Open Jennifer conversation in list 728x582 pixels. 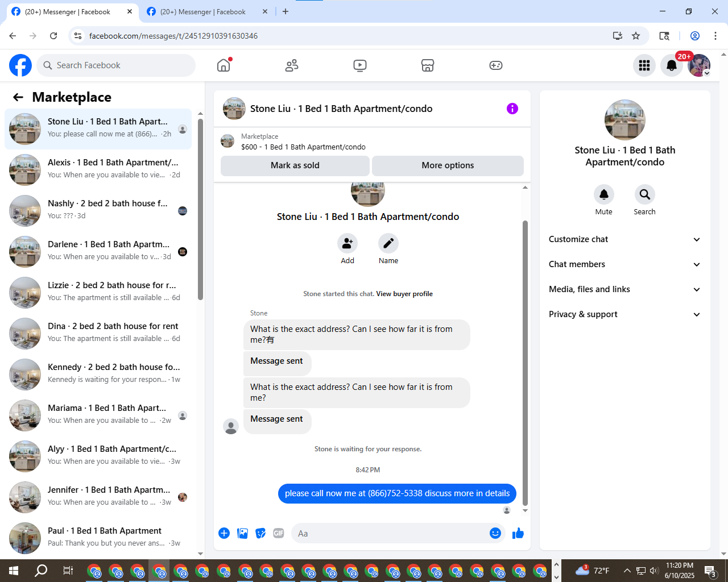98,497
